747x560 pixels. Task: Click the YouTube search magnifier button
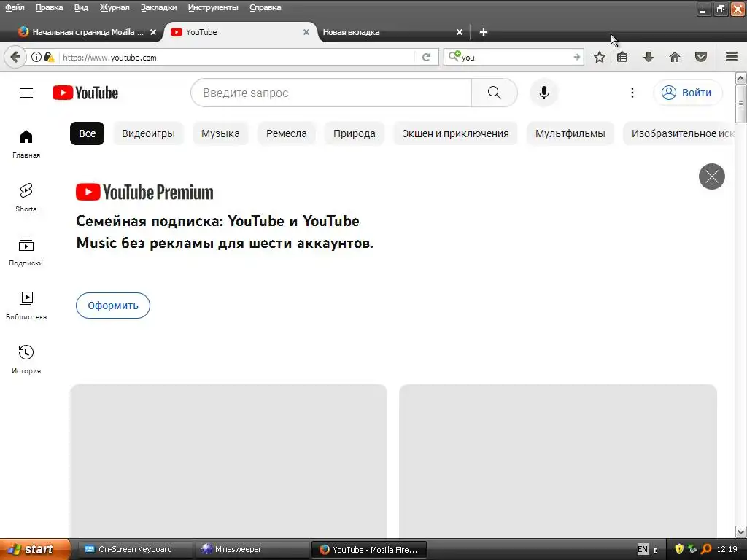494,93
